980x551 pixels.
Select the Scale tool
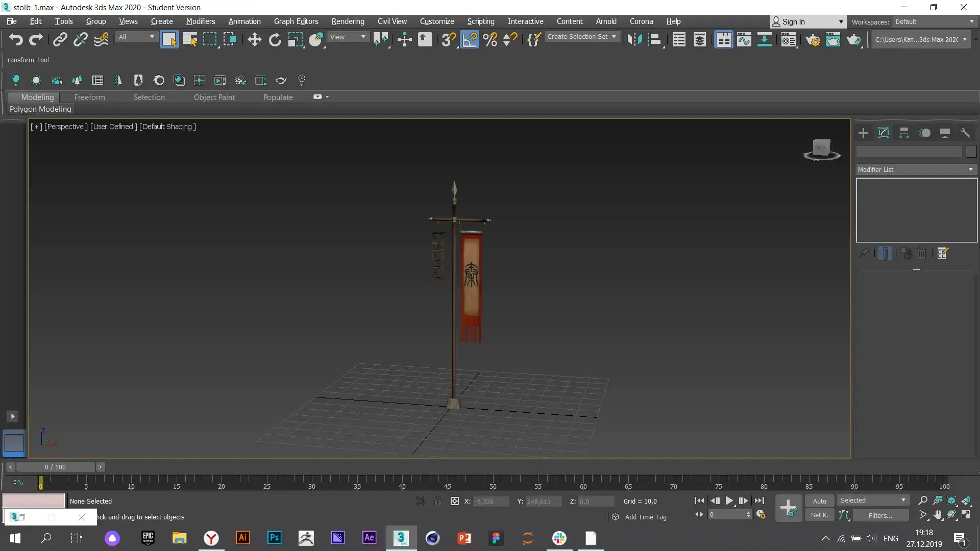tap(295, 39)
